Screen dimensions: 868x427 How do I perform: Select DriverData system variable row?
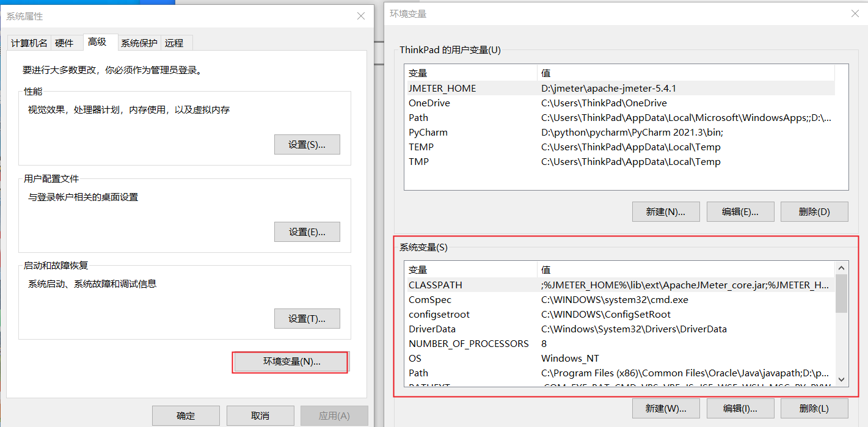[621, 329]
